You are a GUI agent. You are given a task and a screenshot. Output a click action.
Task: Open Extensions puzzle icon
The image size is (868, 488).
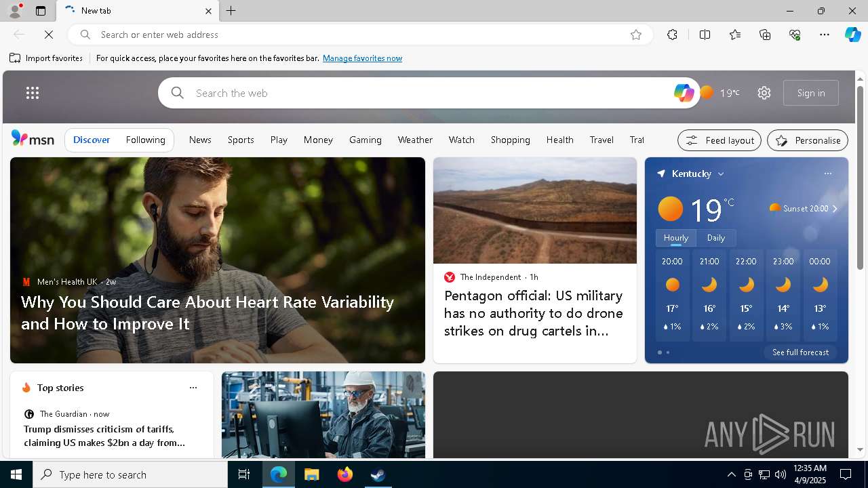(x=672, y=35)
